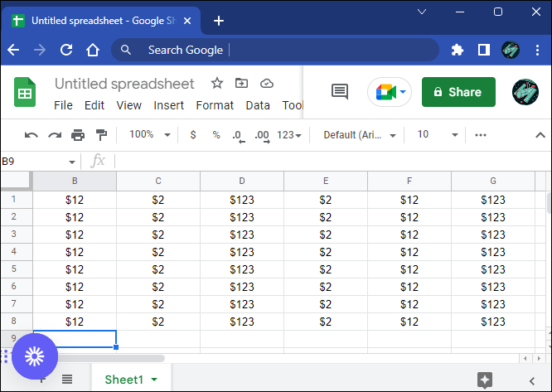
Task: Select cell E6 containing $2
Action: pyautogui.click(x=326, y=287)
